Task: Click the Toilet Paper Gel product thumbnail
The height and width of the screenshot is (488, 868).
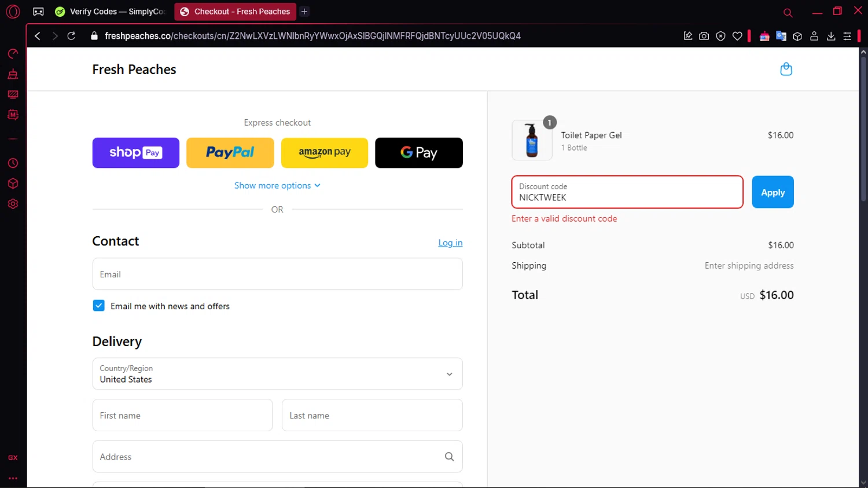Action: pos(532,140)
